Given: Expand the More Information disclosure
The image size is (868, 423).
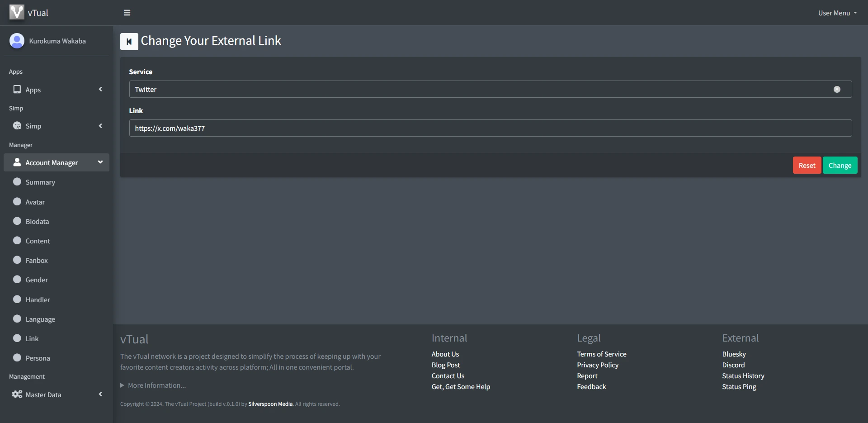Looking at the screenshot, I should click(153, 385).
